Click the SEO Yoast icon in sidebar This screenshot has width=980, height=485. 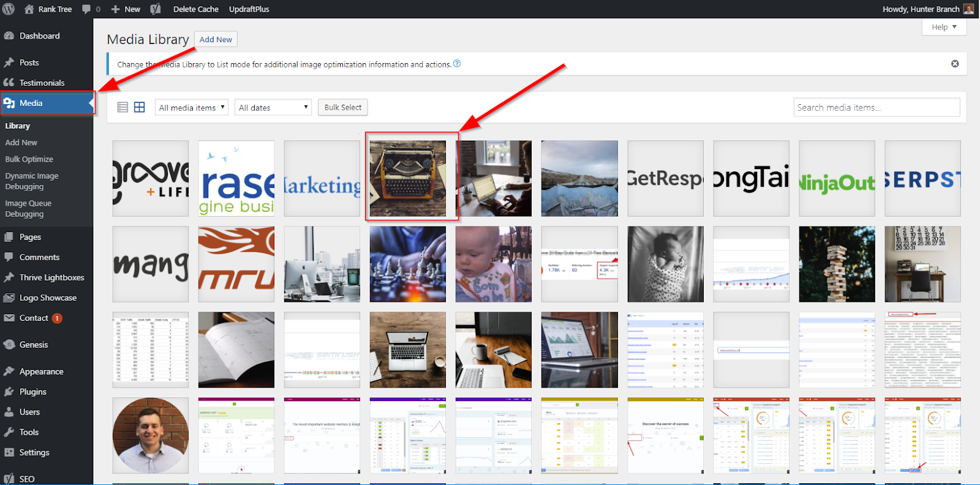point(9,479)
